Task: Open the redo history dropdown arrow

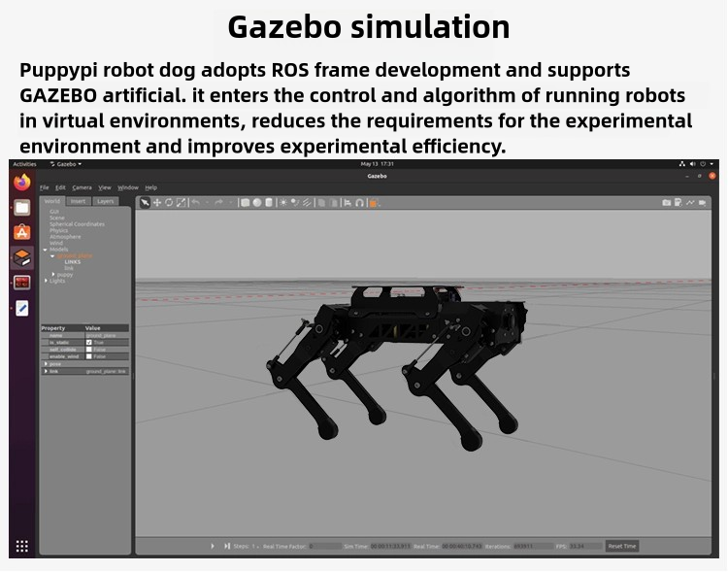Action: pos(230,203)
